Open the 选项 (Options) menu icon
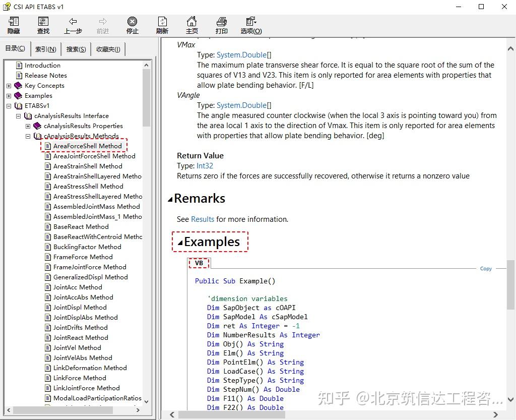Screen dimensions: 516x420 (x=250, y=25)
